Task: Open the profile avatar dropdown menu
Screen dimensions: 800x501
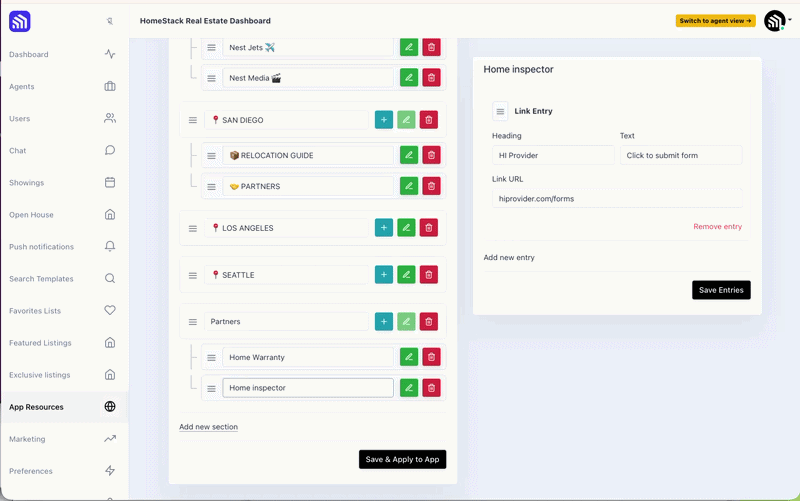Action: [x=778, y=21]
